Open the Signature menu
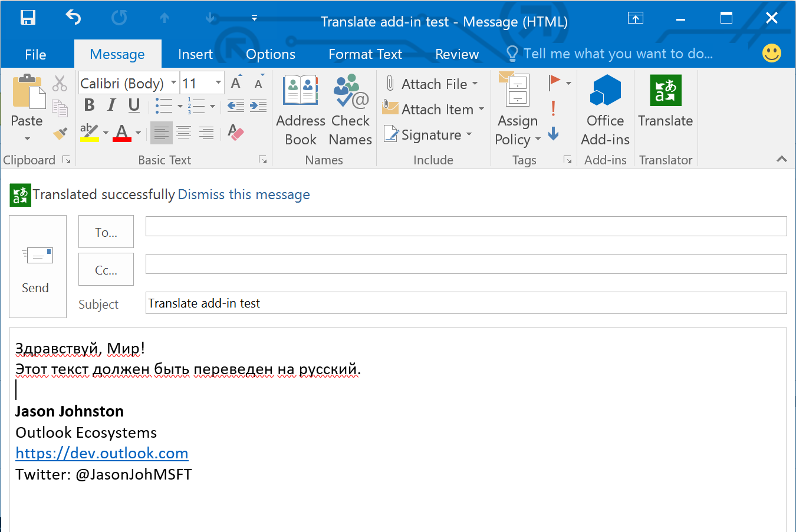The image size is (796, 532). pyautogui.click(x=427, y=135)
